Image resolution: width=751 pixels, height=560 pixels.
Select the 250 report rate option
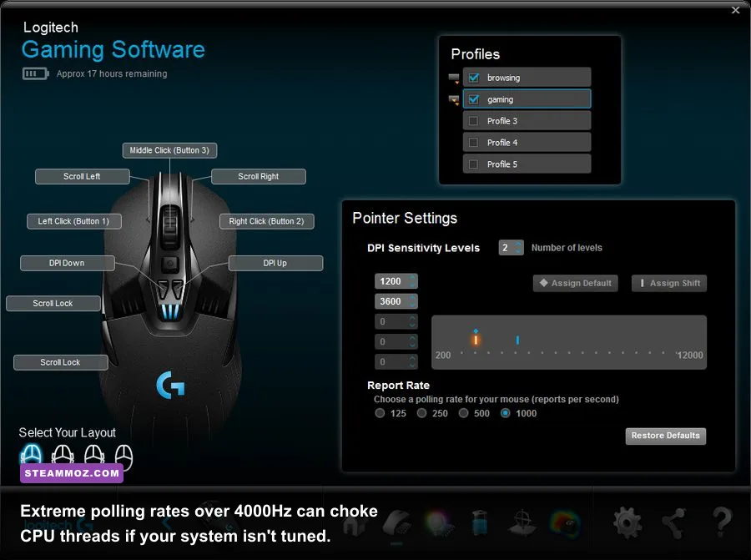421,413
